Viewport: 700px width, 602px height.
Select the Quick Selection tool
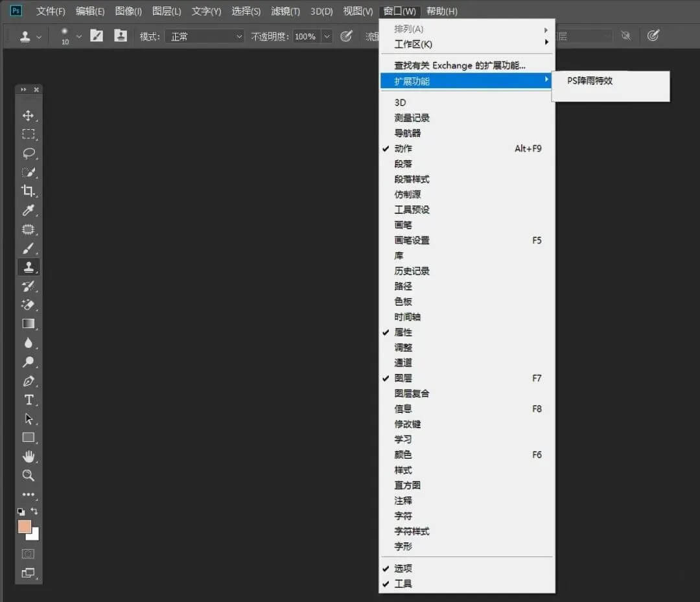[x=28, y=172]
